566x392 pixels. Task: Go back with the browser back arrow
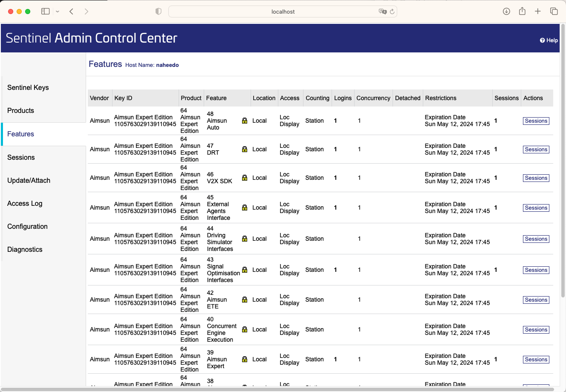[x=72, y=12]
